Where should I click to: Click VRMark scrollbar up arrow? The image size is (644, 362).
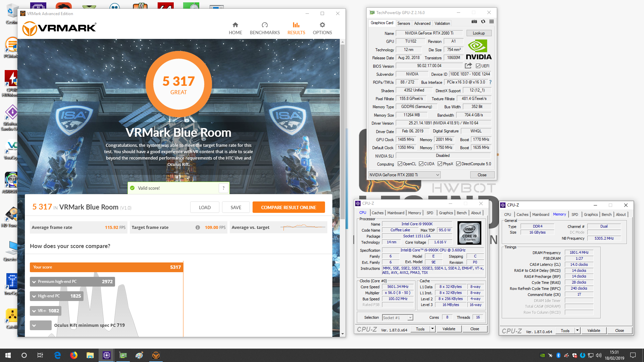(342, 42)
